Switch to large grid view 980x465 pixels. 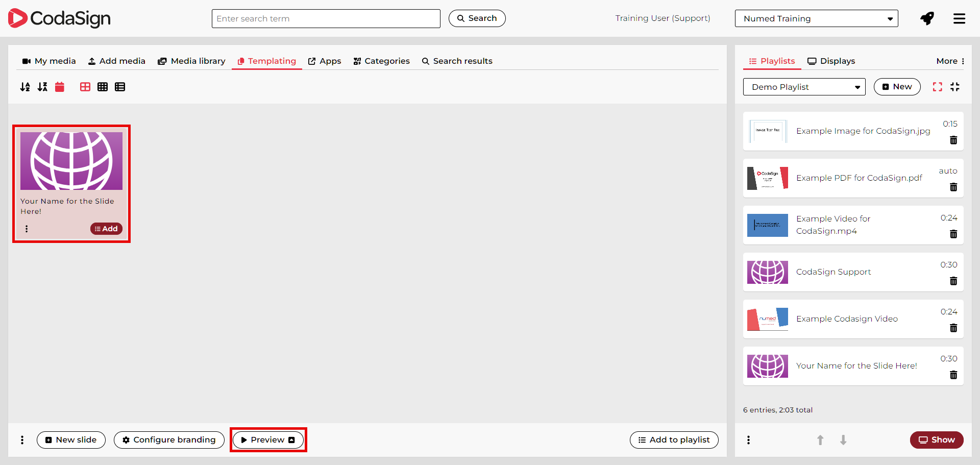pyautogui.click(x=85, y=87)
